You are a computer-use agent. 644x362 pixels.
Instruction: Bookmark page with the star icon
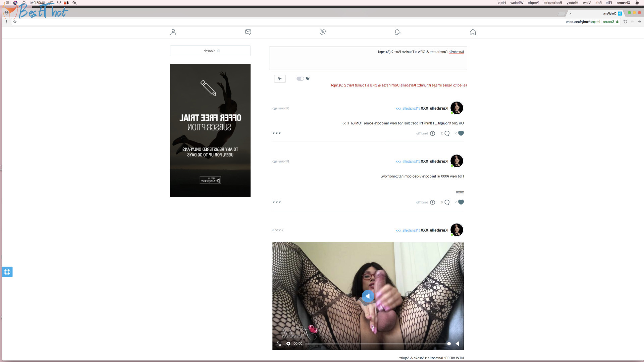pyautogui.click(x=15, y=22)
